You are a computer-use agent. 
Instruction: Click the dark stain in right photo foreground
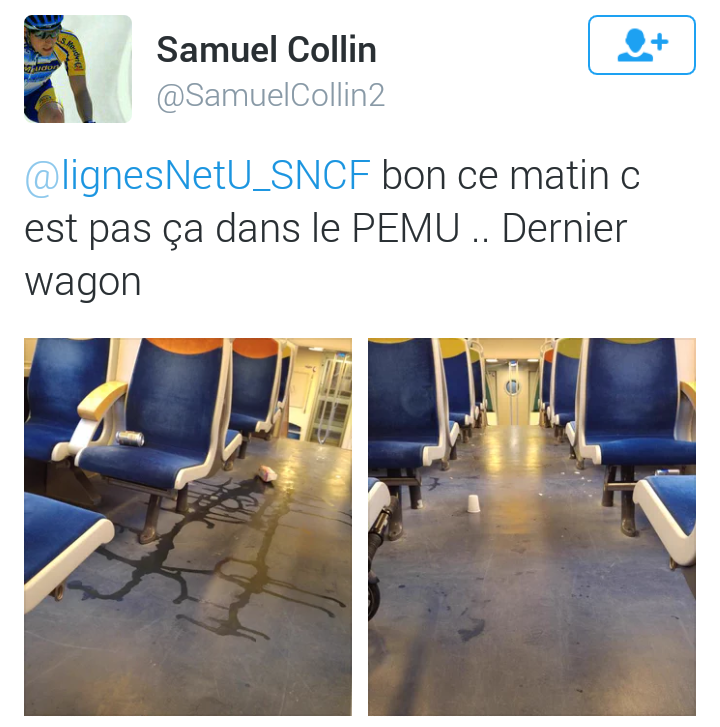tap(471, 629)
